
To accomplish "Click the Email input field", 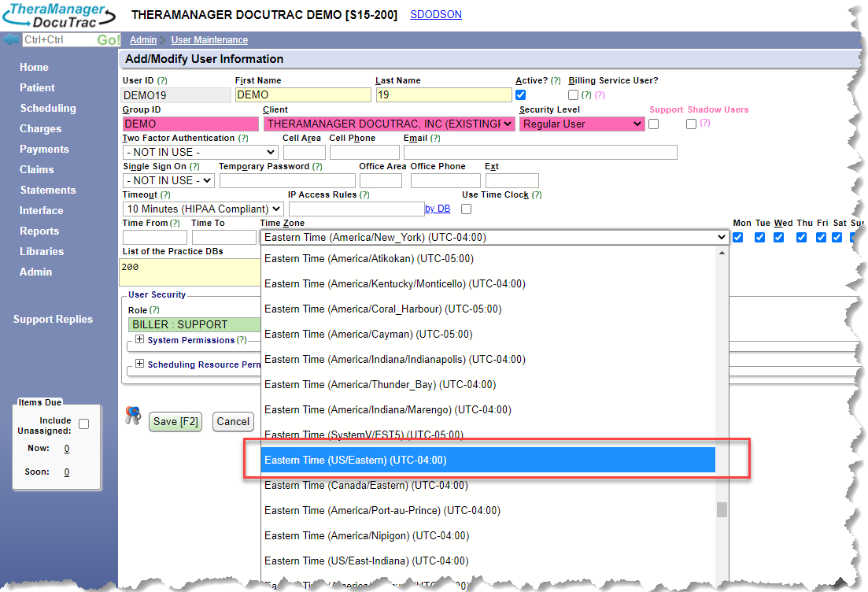I will point(541,152).
